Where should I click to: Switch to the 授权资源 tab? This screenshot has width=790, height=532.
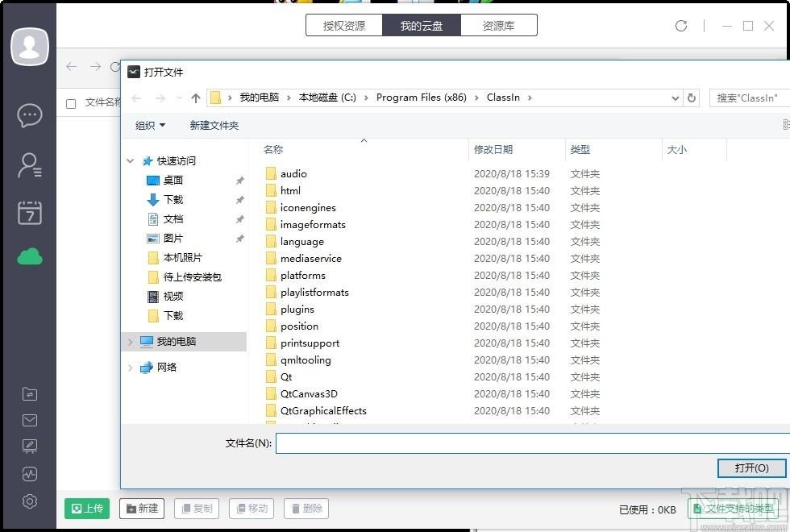pyautogui.click(x=344, y=25)
